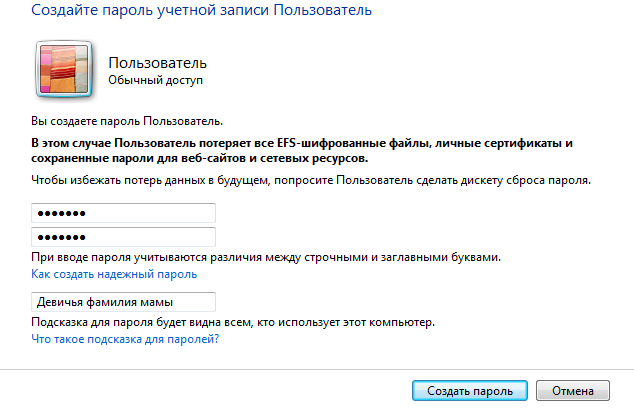634x418 pixels.
Task: Click the bold line mentioning EFS-шифрованные файлы
Action: click(x=302, y=143)
